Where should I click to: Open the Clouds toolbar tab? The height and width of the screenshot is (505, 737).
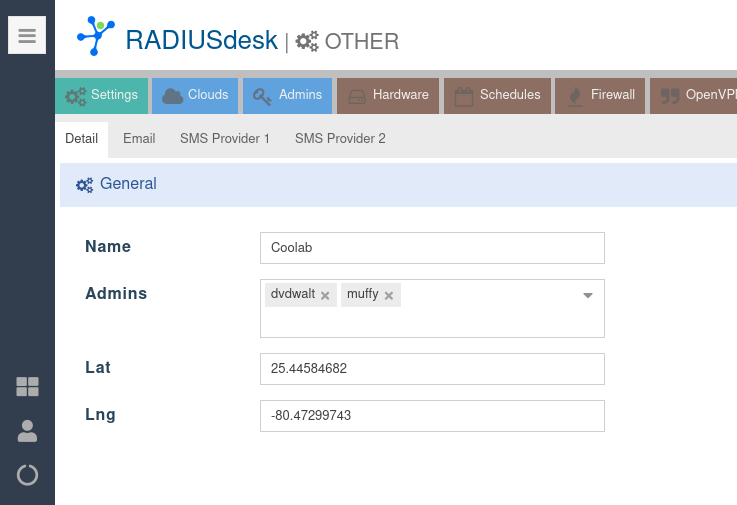(x=195, y=96)
